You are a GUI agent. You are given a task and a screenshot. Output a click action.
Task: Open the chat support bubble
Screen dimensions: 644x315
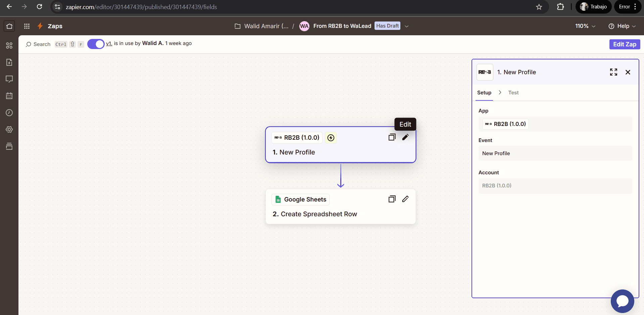tap(623, 301)
